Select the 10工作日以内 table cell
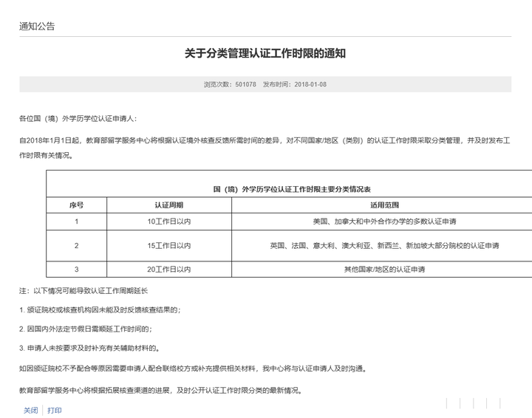Screen dimensions: 532x418 pyautogui.click(x=169, y=222)
